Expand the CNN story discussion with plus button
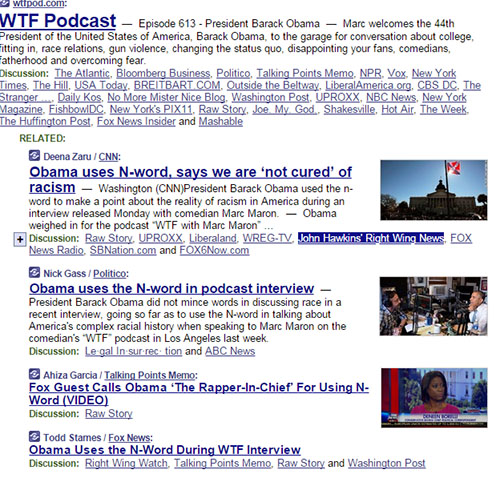500x478 pixels. (20, 240)
